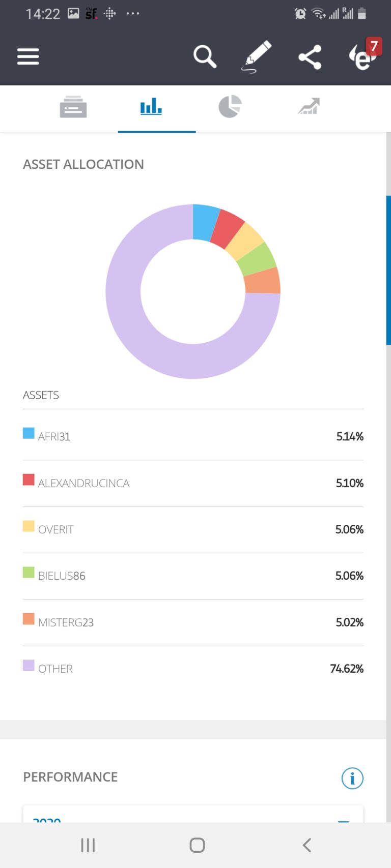Switch to the portfolio list tab

click(x=73, y=107)
